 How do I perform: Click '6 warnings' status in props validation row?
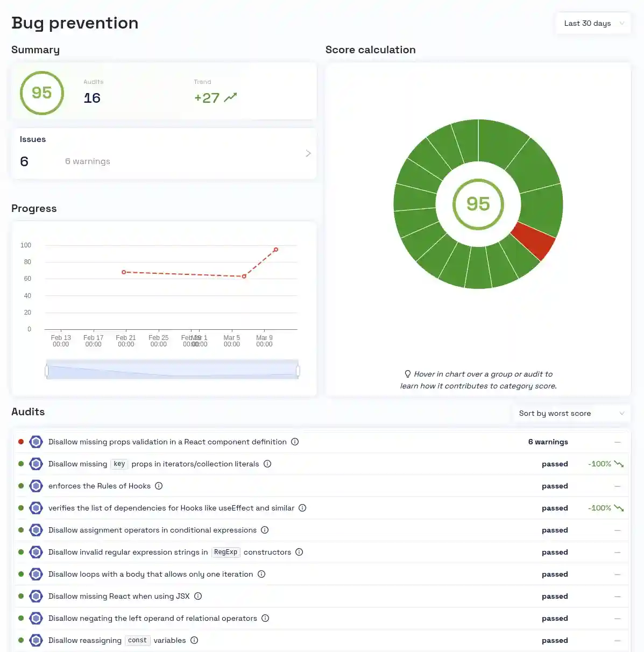tap(548, 442)
